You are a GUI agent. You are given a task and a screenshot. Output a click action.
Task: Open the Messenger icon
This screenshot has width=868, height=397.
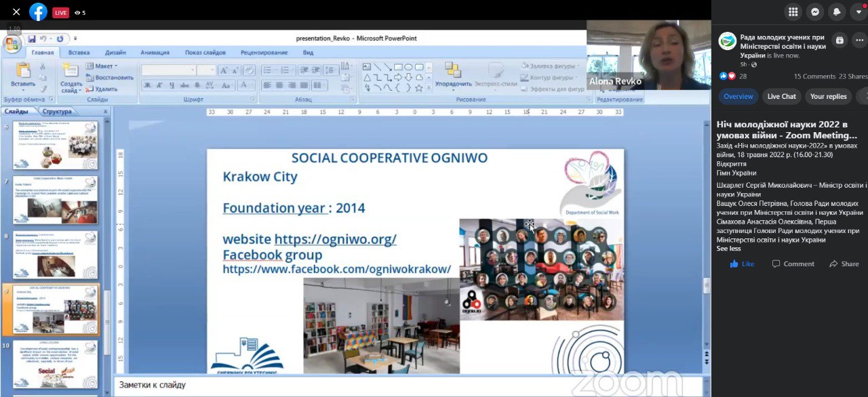pyautogui.click(x=816, y=12)
